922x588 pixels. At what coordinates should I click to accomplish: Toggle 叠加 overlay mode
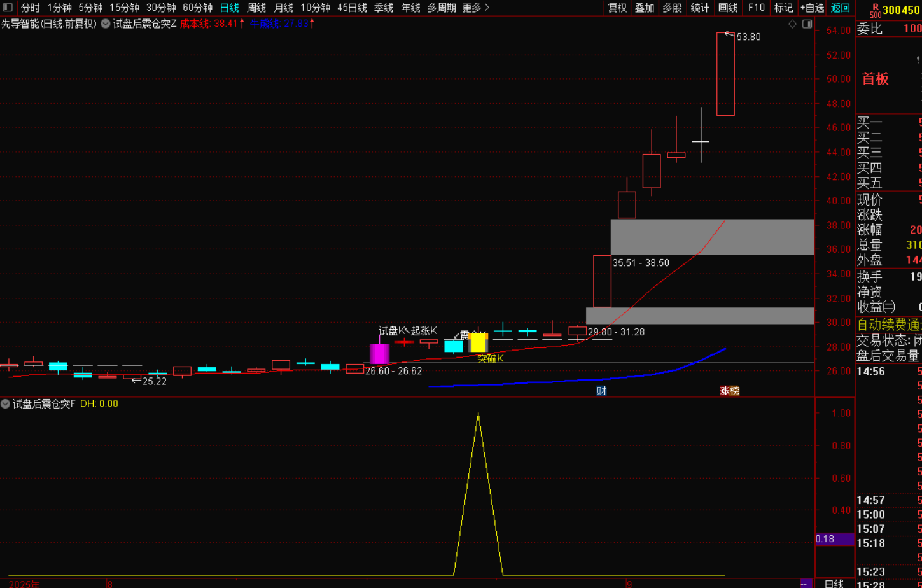click(x=645, y=8)
